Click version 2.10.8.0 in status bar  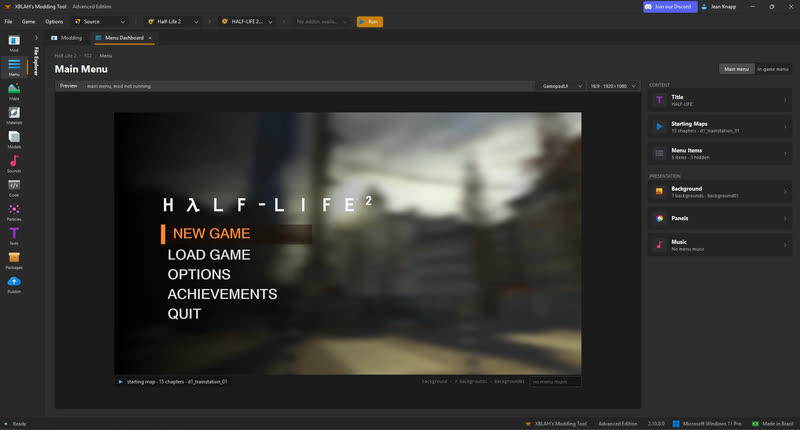656,423
